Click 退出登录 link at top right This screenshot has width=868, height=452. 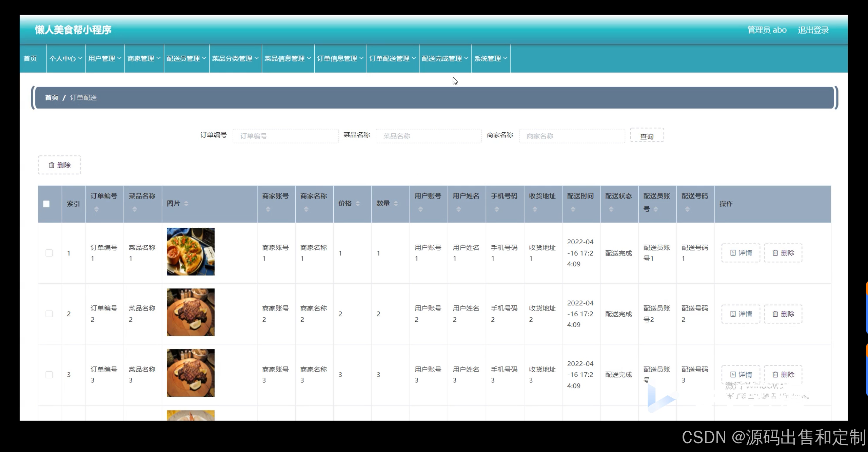coord(813,30)
